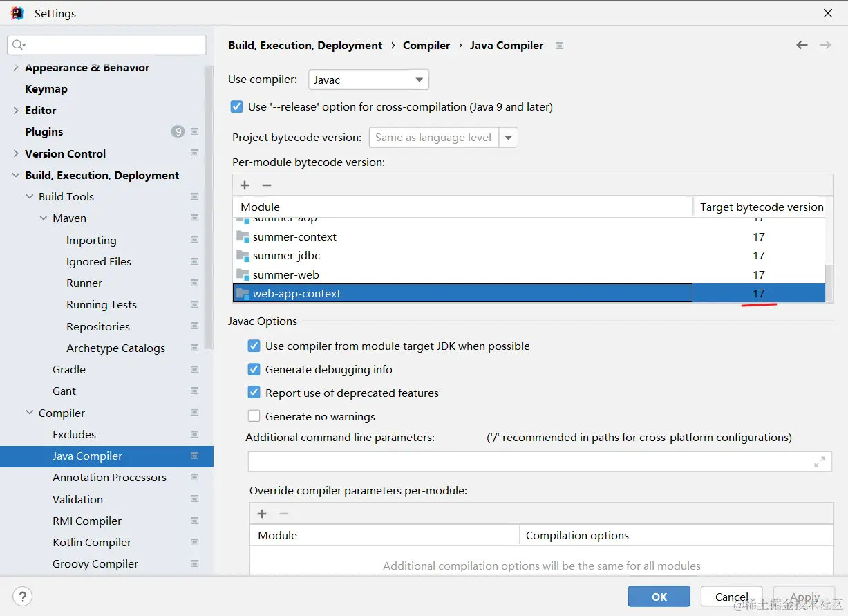Click the module folder icon for summer-web

point(243,274)
